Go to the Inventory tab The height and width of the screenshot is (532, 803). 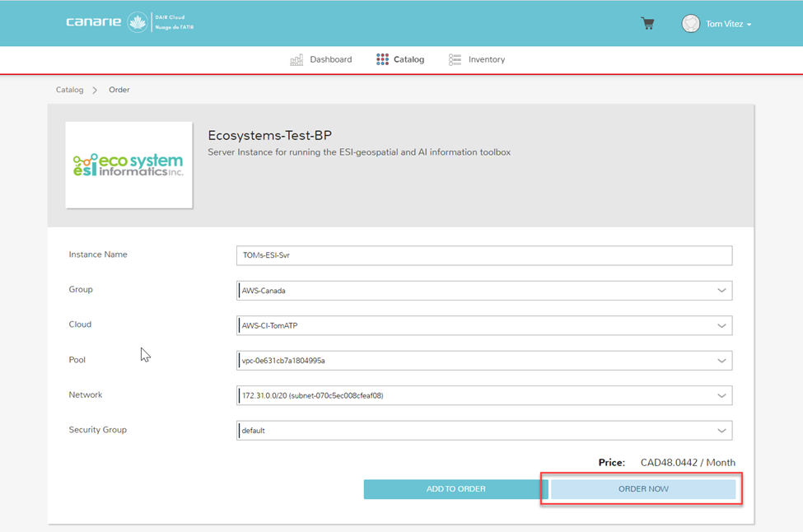tap(486, 60)
